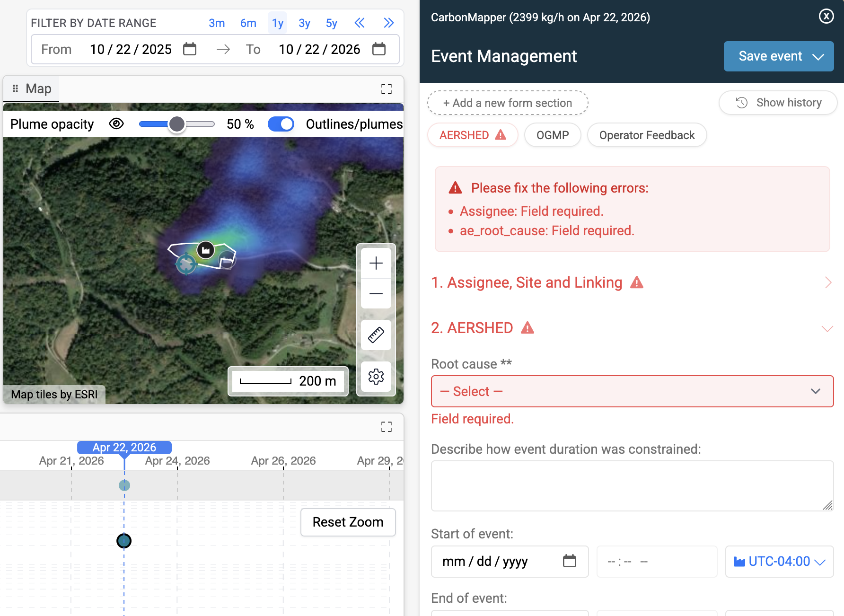Open Start of event calendar picker
This screenshot has height=616, width=844.
[570, 561]
